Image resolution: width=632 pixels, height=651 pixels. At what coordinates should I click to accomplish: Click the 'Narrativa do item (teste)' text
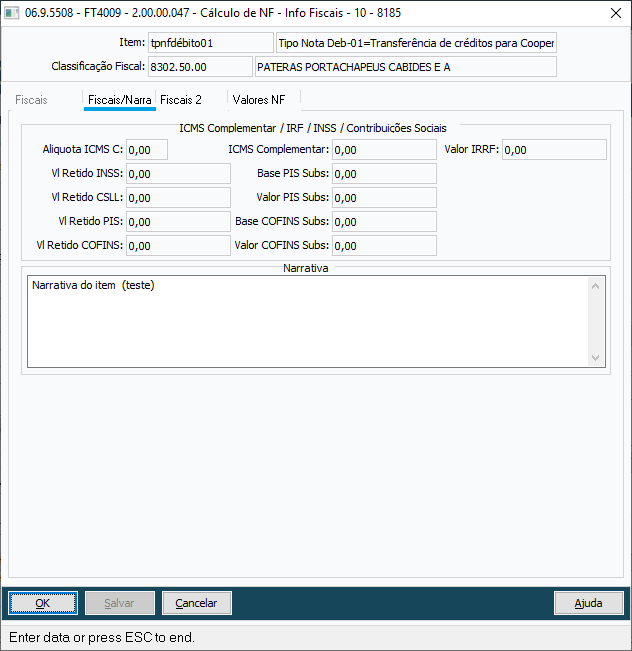[x=93, y=285]
